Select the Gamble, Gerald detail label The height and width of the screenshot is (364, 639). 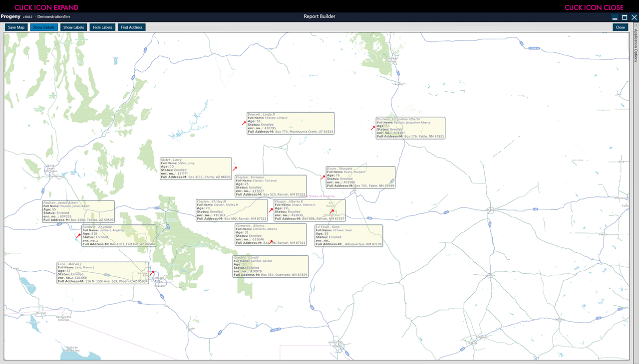pos(271,266)
